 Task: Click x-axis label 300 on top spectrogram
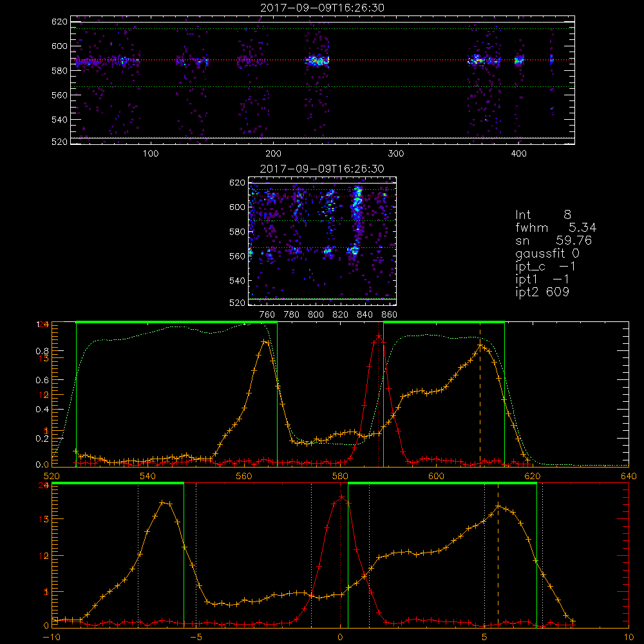click(x=396, y=154)
